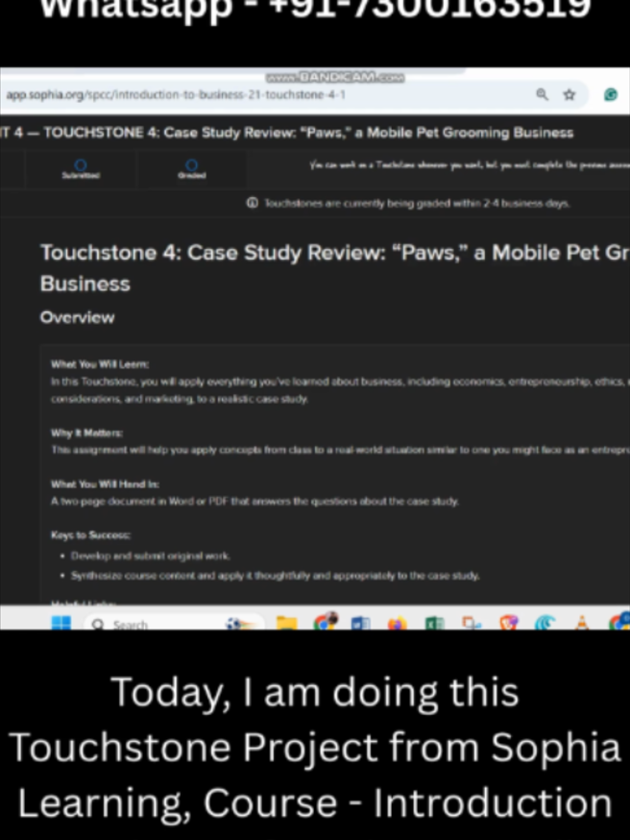Click the zoom magnifier icon in address bar
Viewport: 630px width, 840px height.
click(542, 95)
